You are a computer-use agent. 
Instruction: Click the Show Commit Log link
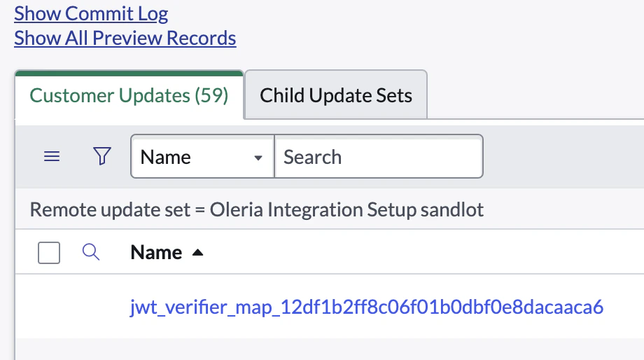click(x=91, y=13)
